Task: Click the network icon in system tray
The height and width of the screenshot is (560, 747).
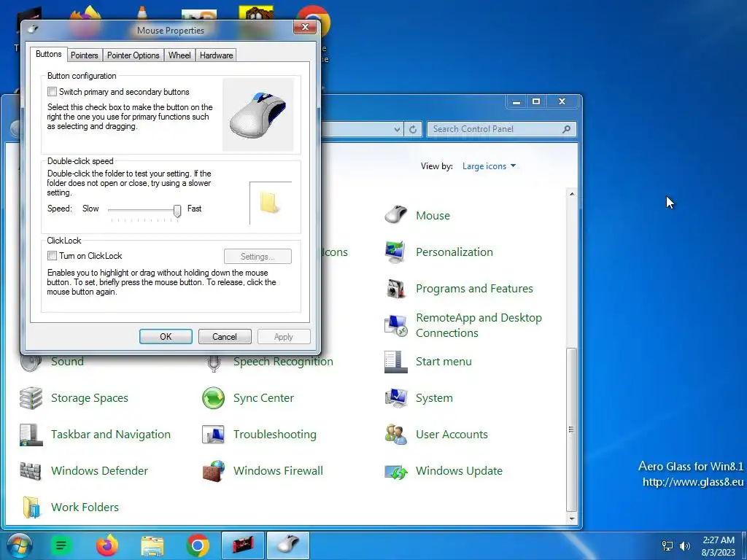Action: click(x=667, y=545)
